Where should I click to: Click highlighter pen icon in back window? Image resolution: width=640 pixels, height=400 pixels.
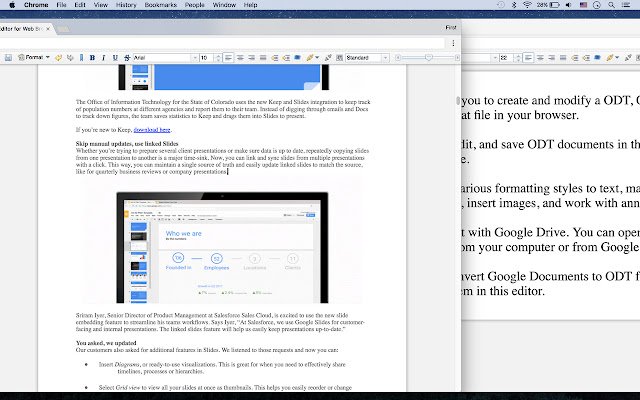click(610, 58)
